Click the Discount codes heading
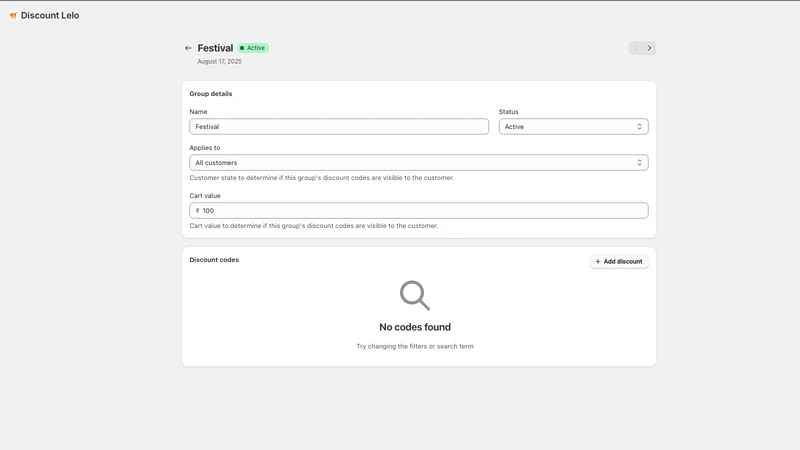 (x=214, y=260)
